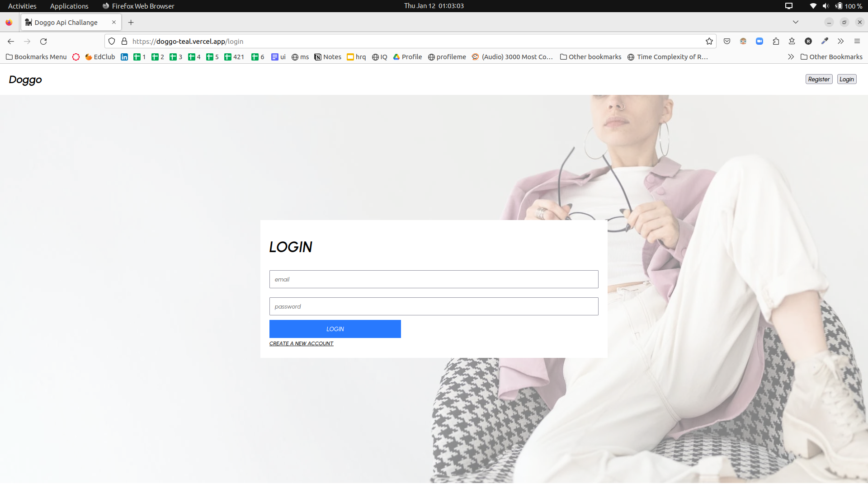
Task: Submit the form with blue LOGIN button
Action: click(x=335, y=329)
